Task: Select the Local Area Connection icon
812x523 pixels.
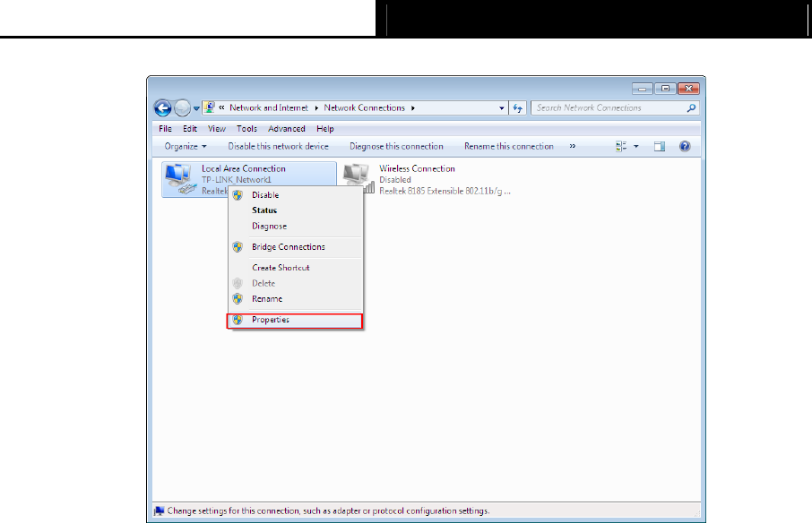Action: 180,179
